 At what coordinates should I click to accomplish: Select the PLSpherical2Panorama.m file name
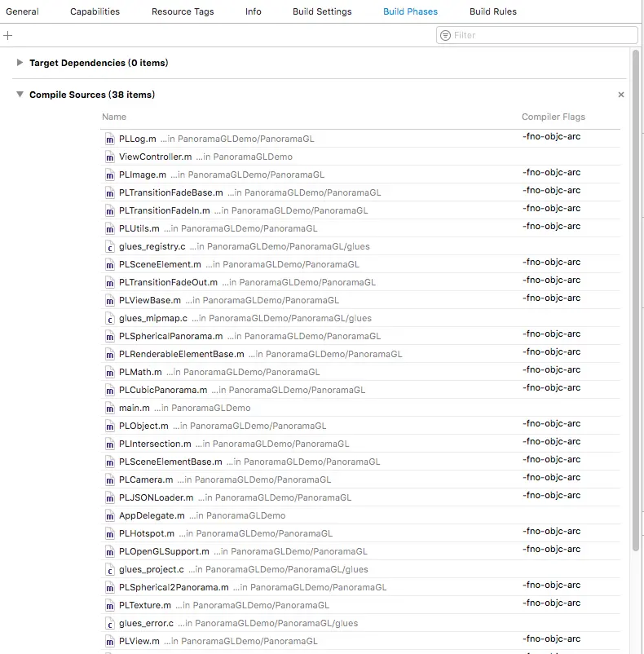tap(174, 587)
